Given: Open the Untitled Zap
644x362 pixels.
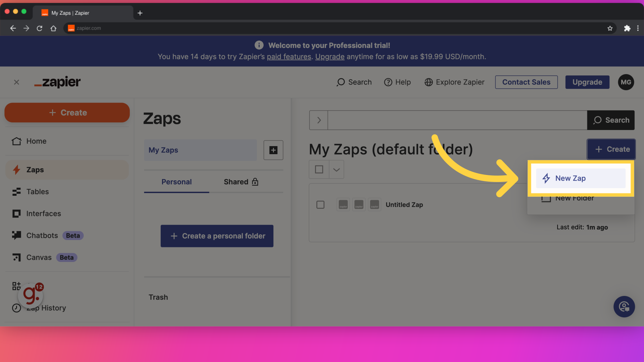Looking at the screenshot, I should [404, 205].
